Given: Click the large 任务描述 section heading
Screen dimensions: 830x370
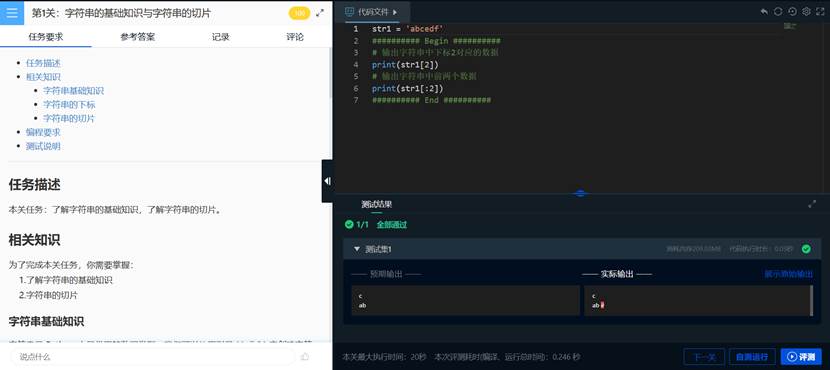Looking at the screenshot, I should coord(34,185).
